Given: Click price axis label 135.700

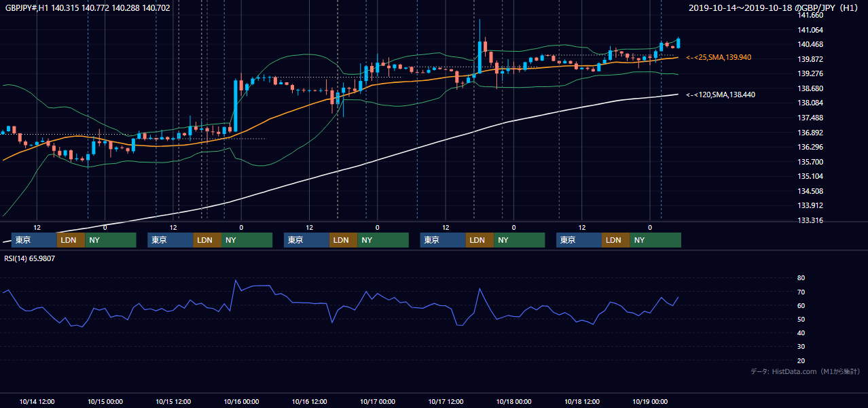Looking at the screenshot, I should click(x=810, y=162).
